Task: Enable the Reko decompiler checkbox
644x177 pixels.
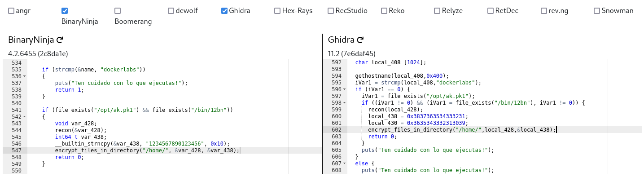Action: tap(384, 11)
